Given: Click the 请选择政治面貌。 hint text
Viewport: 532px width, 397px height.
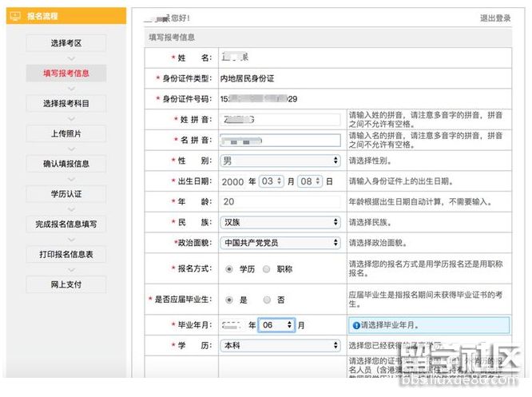Looking at the screenshot, I should 379,243.
